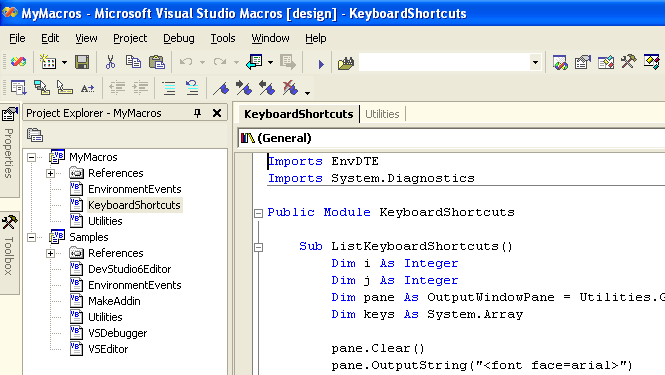
Task: Open the Tools menu
Action: point(223,38)
